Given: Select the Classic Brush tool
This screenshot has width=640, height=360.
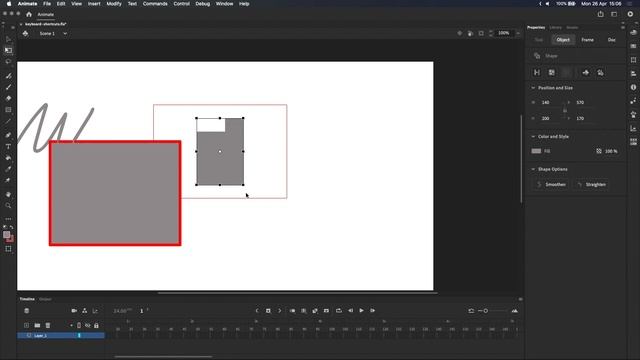Looking at the screenshot, I should (x=8, y=87).
